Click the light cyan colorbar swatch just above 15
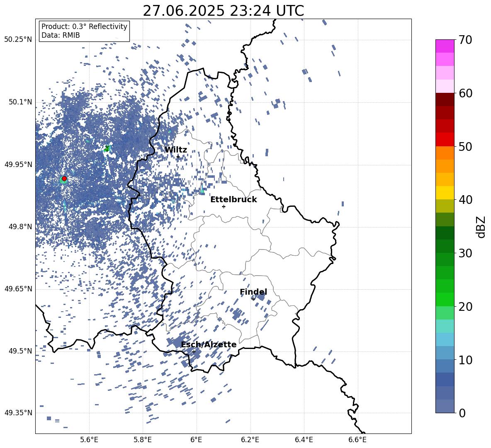Viewport: 491px width, 448px height. [445, 326]
